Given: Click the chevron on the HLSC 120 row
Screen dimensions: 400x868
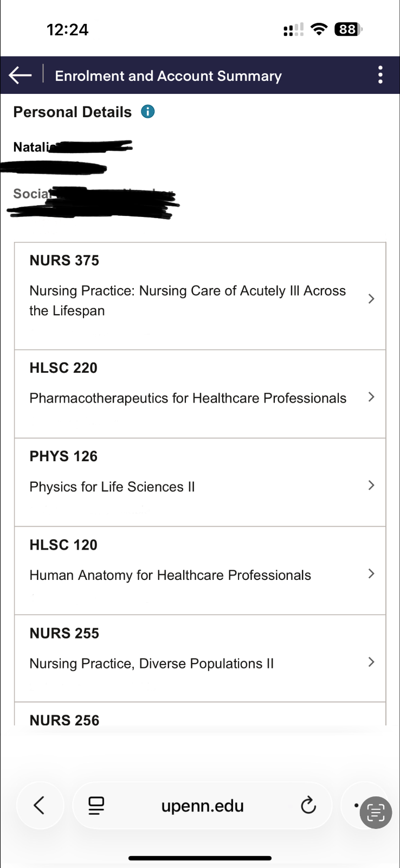Looking at the screenshot, I should tap(371, 574).
